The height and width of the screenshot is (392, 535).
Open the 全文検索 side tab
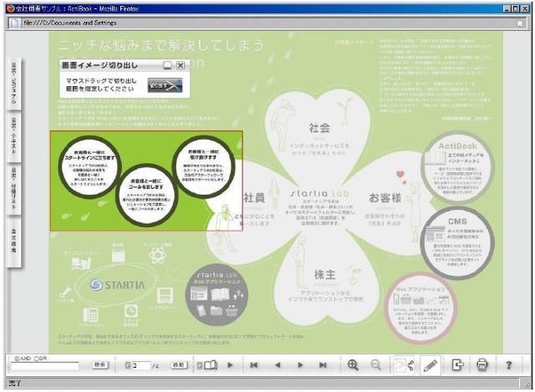13,241
